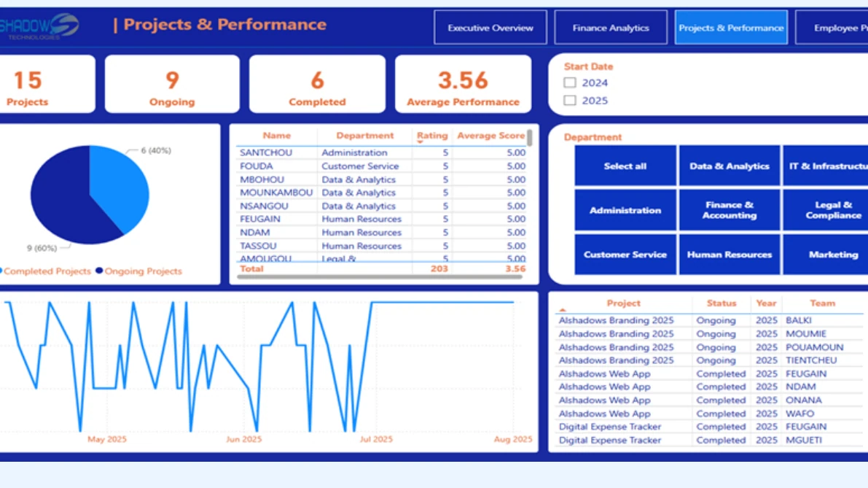This screenshot has height=488, width=868.
Task: Click the Shadow Technologies logo
Action: click(x=39, y=26)
